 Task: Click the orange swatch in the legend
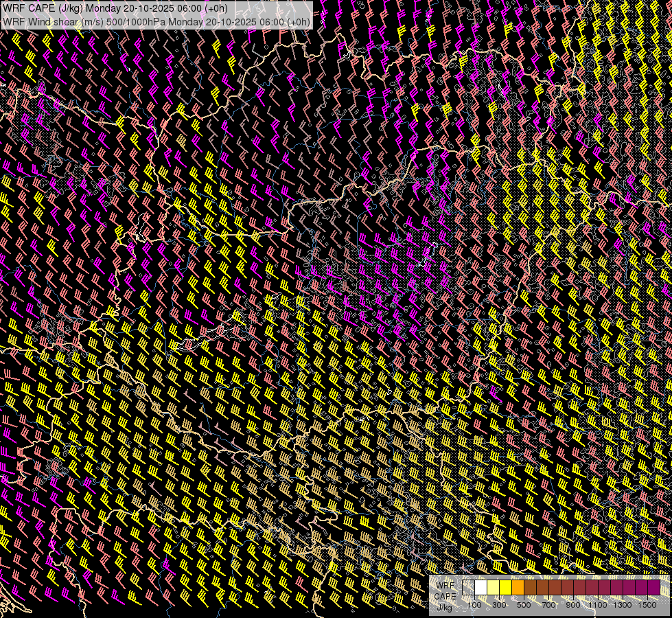[518, 588]
